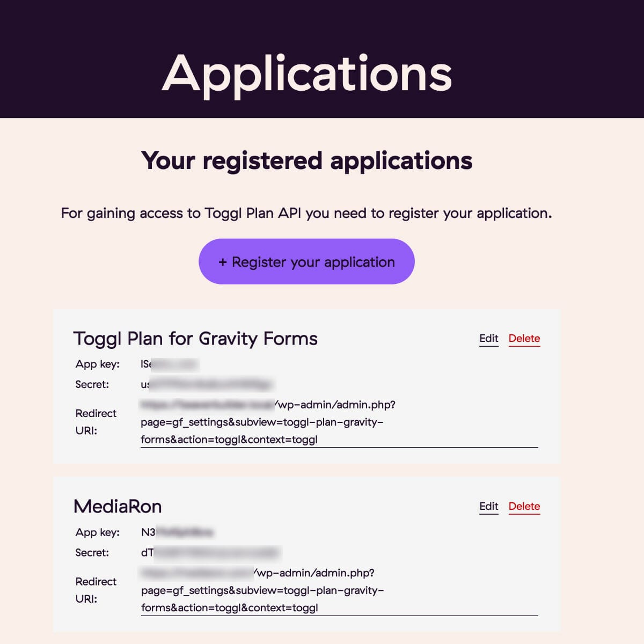
Task: Click the Secret label under Gravity Forms app
Action: [92, 384]
